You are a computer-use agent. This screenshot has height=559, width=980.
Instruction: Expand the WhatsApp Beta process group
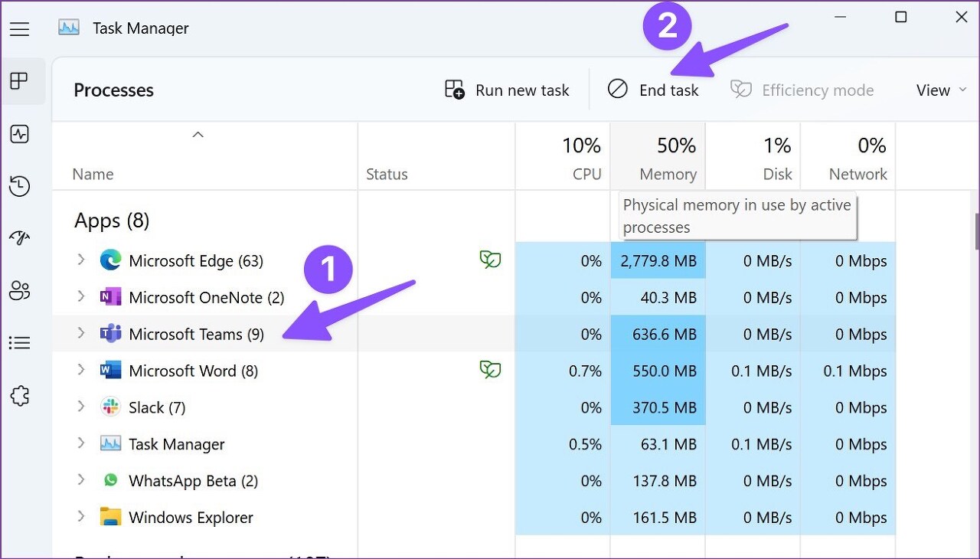(80, 481)
